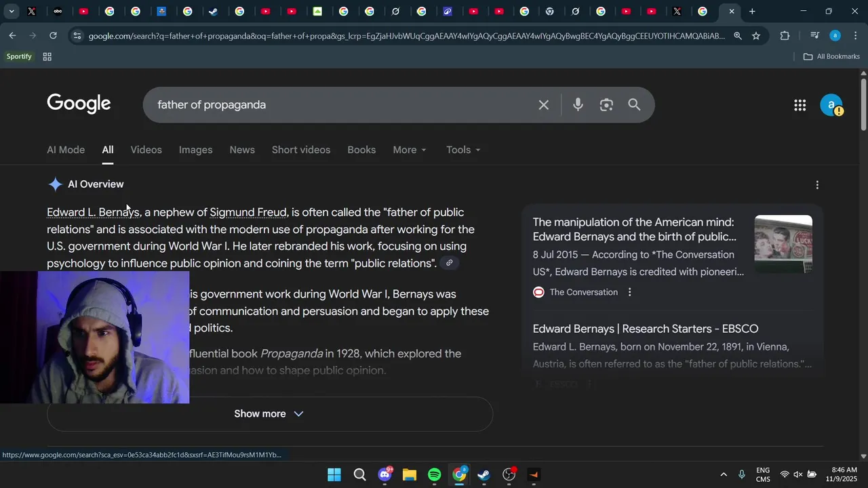
Task: Open the Chrome three-dot menu
Action: click(855, 36)
